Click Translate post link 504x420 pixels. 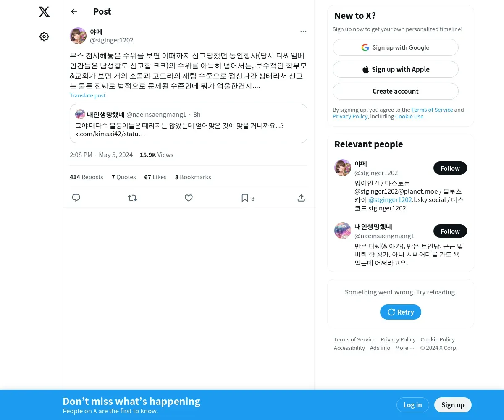[87, 95]
